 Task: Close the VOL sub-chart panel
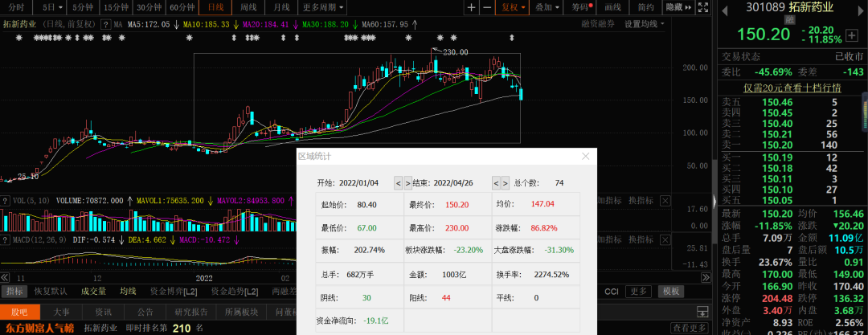pos(665,200)
